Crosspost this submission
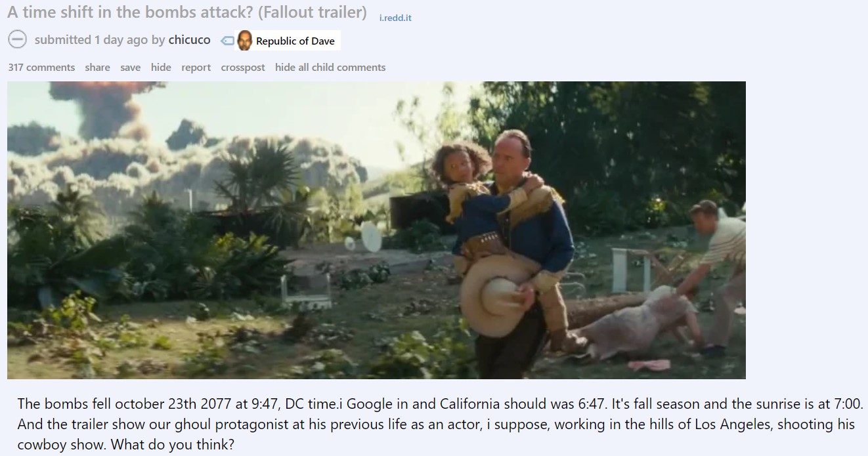This screenshot has height=456, width=868. pos(243,67)
